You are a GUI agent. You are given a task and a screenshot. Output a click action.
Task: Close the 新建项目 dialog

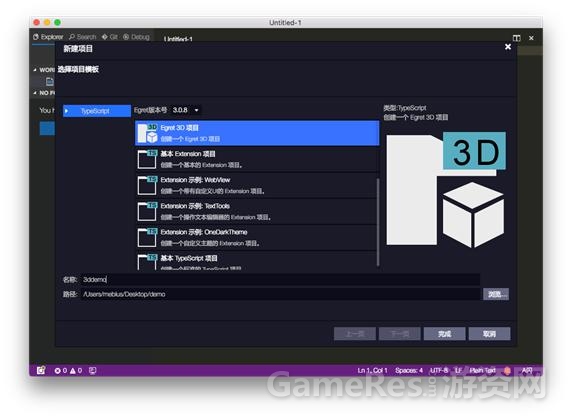[508, 47]
